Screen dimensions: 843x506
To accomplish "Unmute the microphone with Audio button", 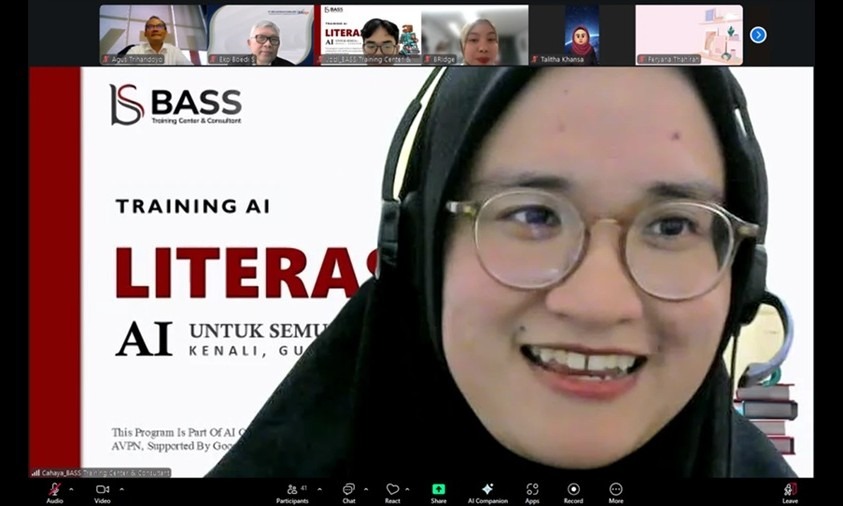I will click(54, 489).
